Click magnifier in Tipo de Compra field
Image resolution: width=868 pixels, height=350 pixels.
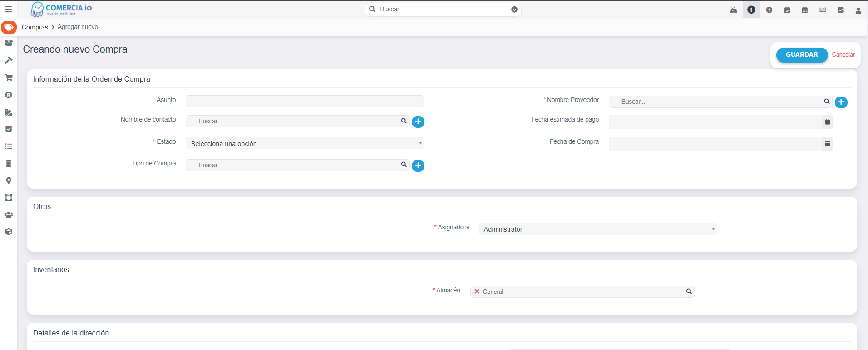pyautogui.click(x=404, y=165)
